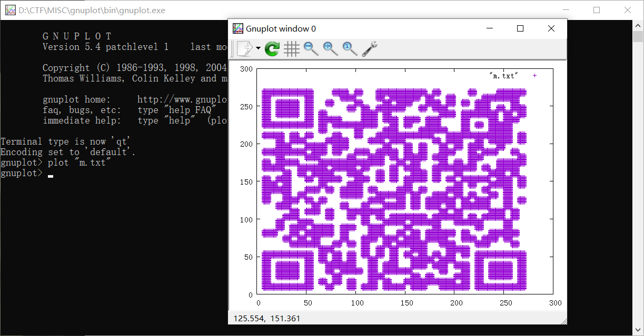Screen dimensions: 644x336
Task: Click the console title path D:\CTF\MISC\gnuplot
Action: coord(92,10)
